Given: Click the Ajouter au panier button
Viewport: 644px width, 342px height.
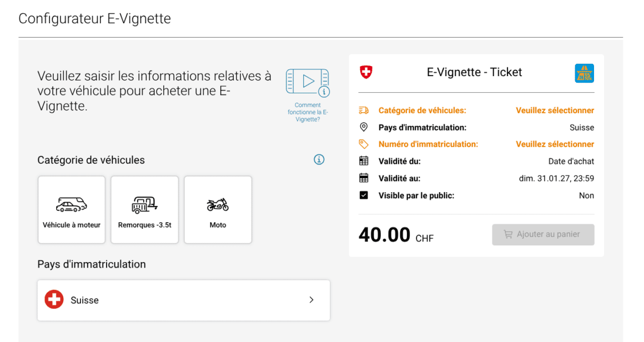Looking at the screenshot, I should (542, 234).
